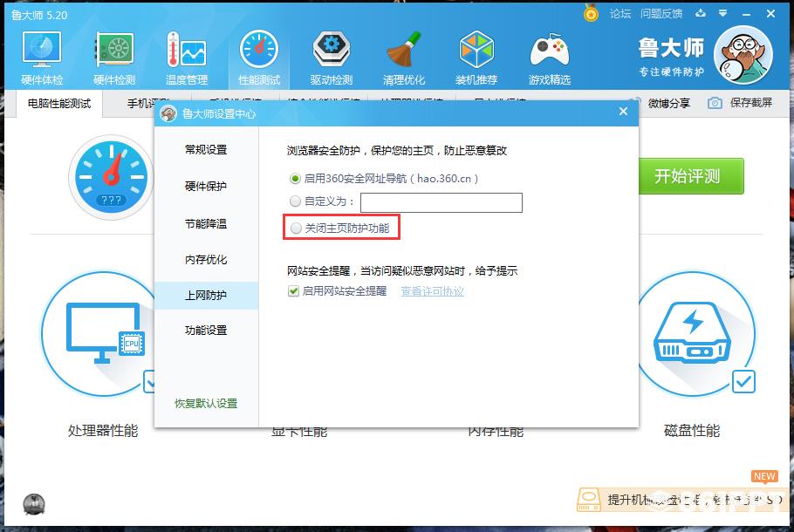Open 内存优化 settings category

206,259
